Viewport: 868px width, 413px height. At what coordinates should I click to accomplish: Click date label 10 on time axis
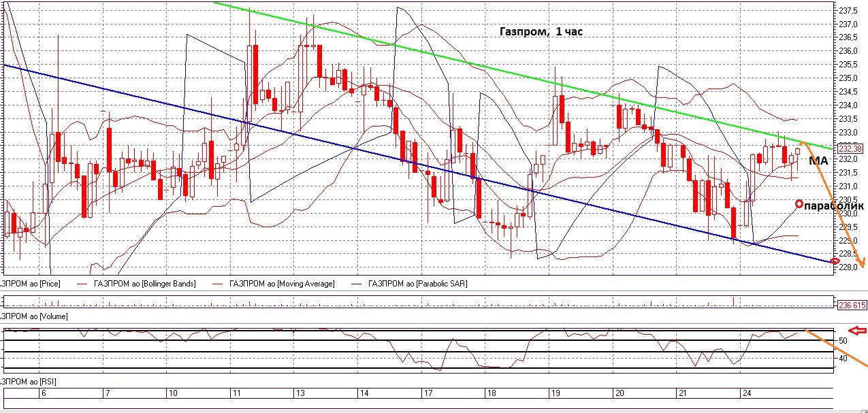point(174,393)
